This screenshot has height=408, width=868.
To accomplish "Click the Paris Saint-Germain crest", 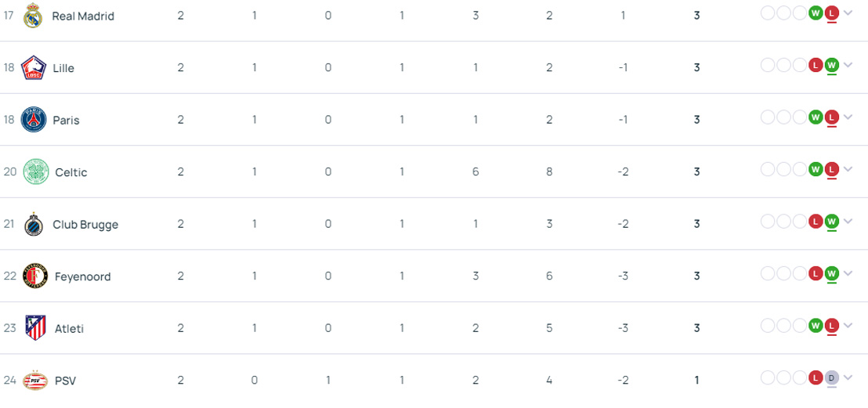I will [x=34, y=120].
